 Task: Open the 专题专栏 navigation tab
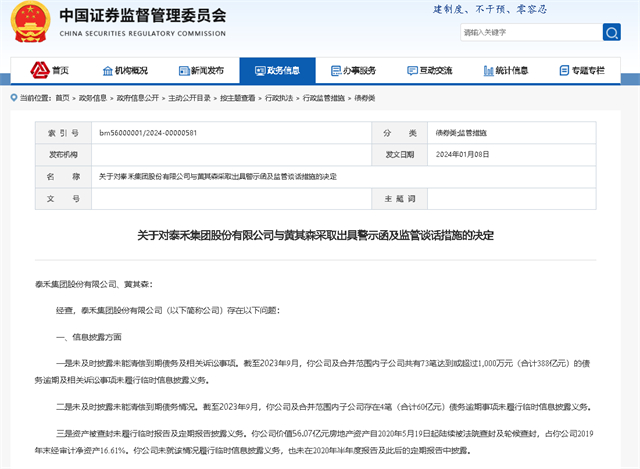point(582,71)
